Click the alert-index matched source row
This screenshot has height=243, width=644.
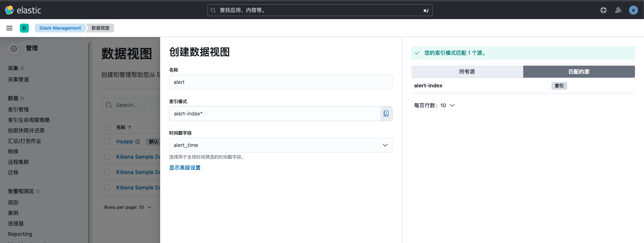click(x=523, y=85)
